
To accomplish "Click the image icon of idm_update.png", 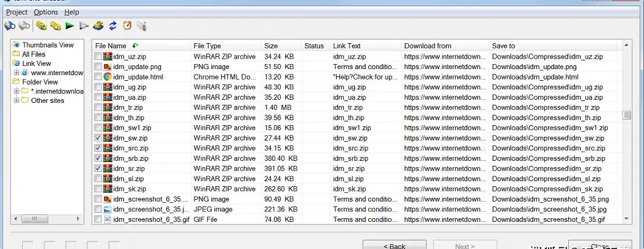I will [x=108, y=67].
